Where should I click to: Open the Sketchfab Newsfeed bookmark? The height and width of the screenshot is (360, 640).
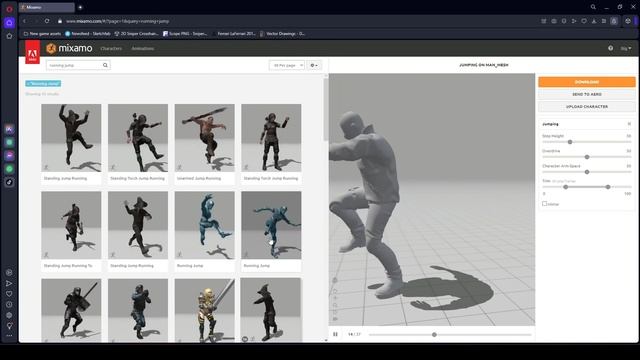point(88,34)
